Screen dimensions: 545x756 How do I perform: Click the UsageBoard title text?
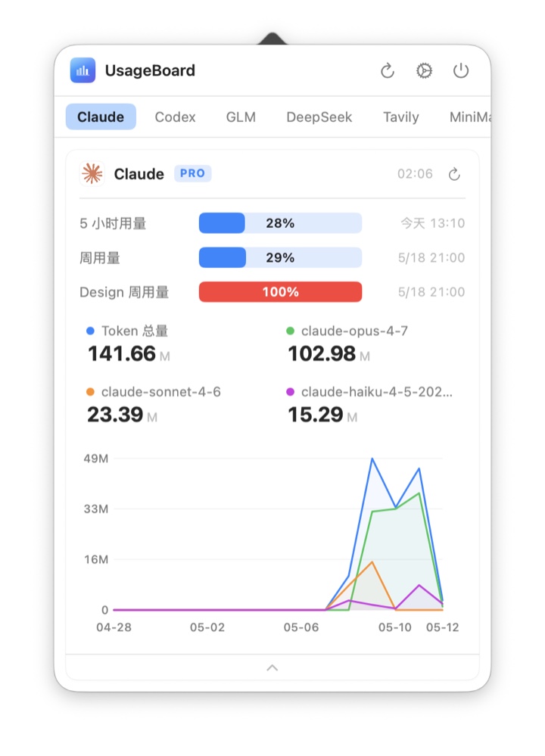coord(150,70)
